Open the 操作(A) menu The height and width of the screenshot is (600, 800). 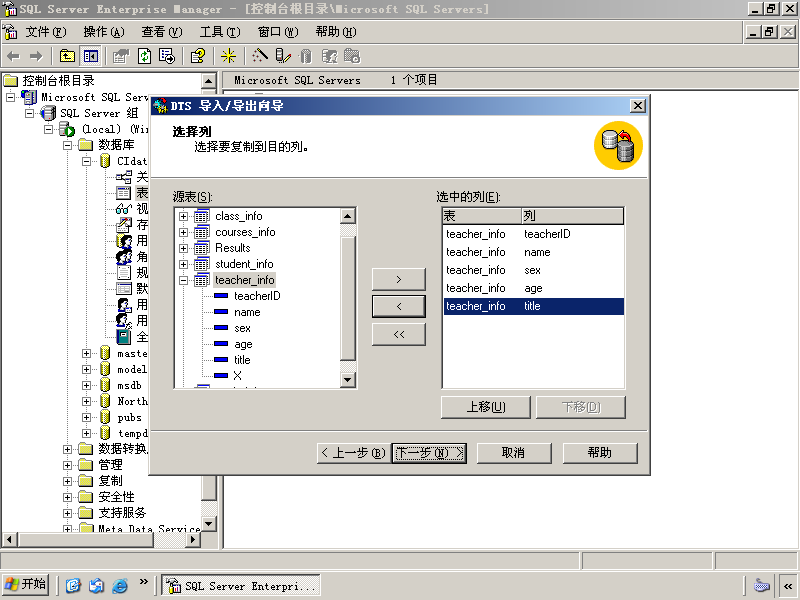(104, 32)
